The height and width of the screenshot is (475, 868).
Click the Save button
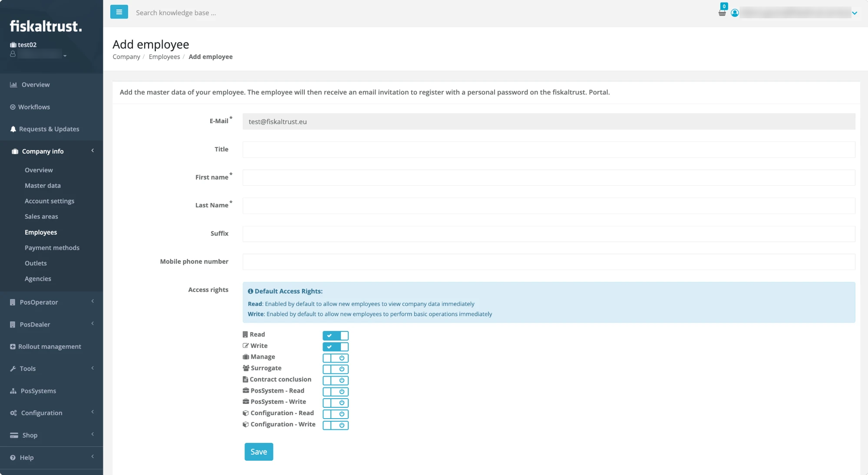(x=259, y=452)
